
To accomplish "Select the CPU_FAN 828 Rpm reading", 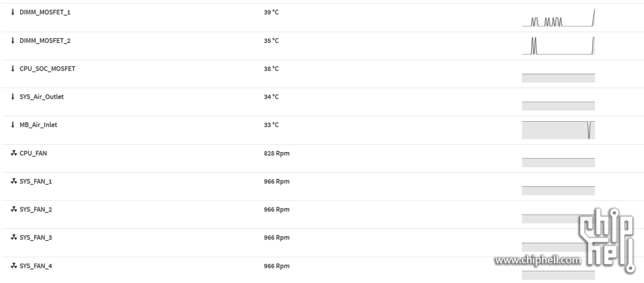I will coord(277,153).
